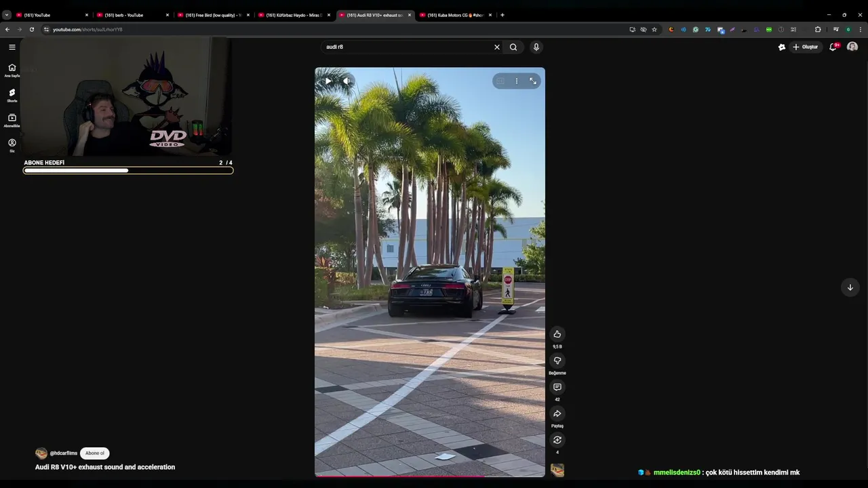Dislike the short (Beğenme)
868x488 pixels.
[557, 361]
